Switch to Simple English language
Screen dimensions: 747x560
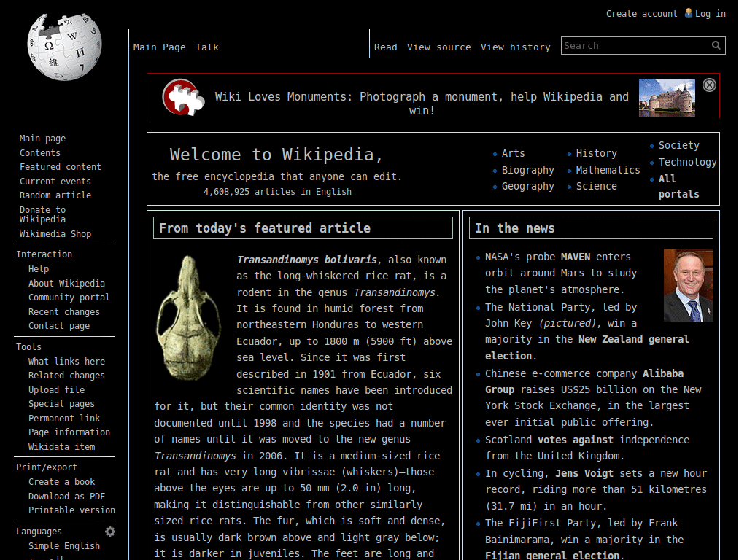64,545
